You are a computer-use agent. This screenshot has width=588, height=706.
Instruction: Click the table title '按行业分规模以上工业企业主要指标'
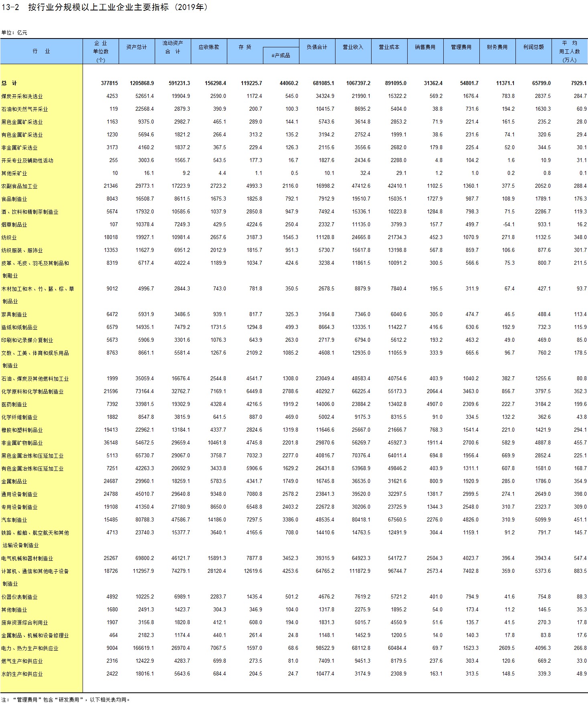click(98, 7)
